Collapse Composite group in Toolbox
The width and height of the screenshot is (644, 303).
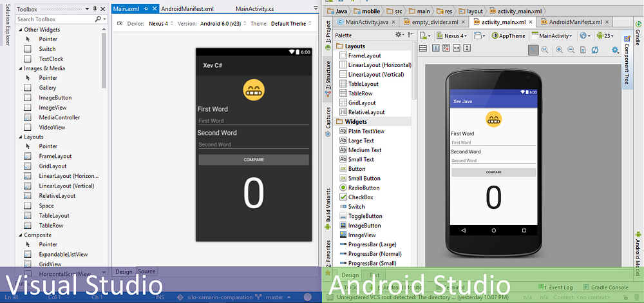point(21,235)
